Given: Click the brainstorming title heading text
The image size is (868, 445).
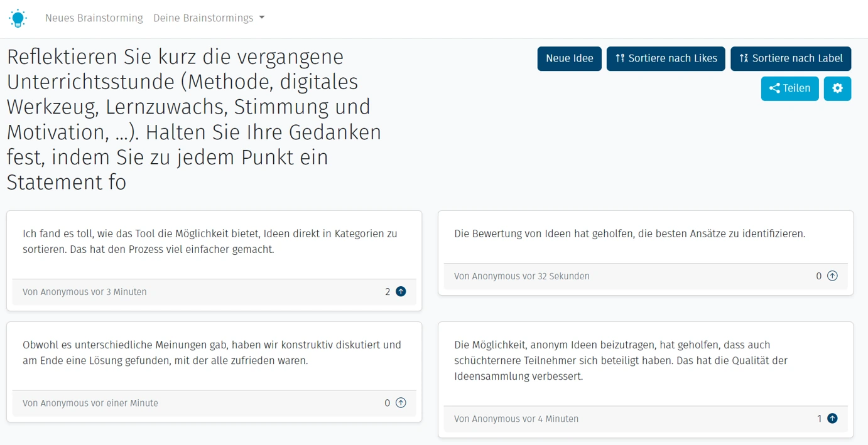Looking at the screenshot, I should [195, 119].
